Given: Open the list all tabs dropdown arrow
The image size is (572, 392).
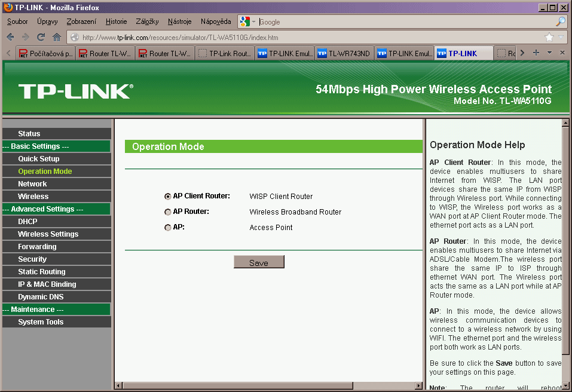Looking at the screenshot, I should click(x=549, y=53).
